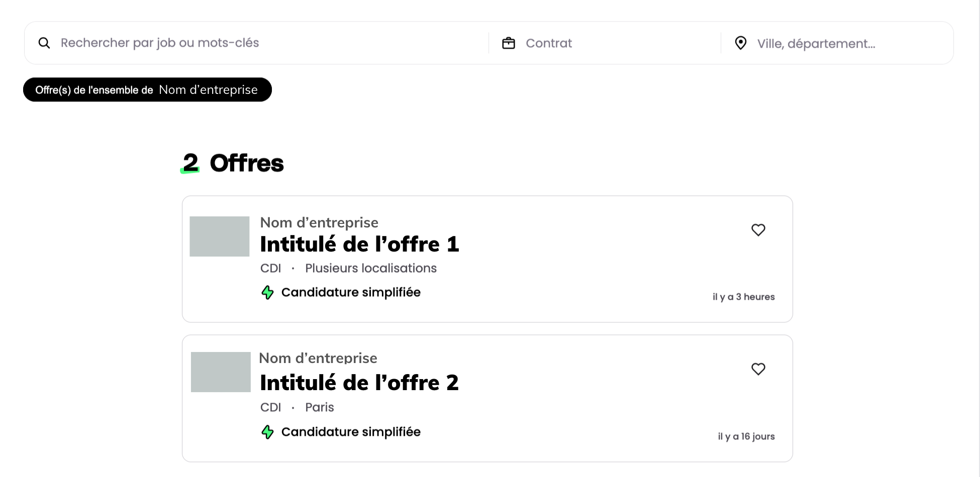980x477 pixels.
Task: Click the lightning icon on offer 1
Action: coord(268,292)
